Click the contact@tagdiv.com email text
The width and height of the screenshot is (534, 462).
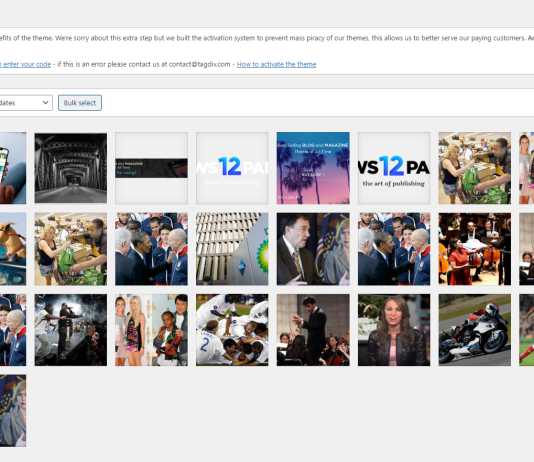pos(199,64)
